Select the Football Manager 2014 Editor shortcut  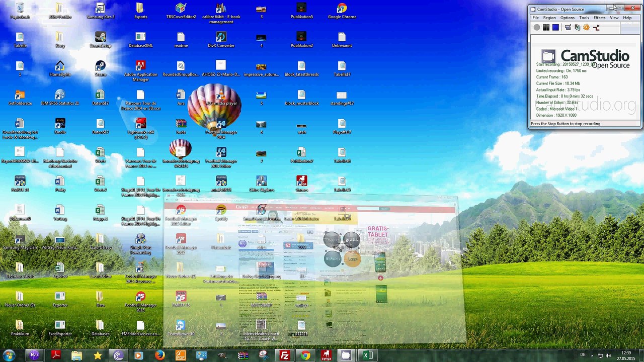click(x=221, y=157)
